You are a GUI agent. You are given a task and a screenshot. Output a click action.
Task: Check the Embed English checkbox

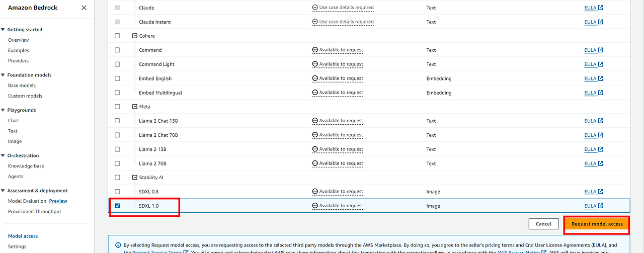118,78
